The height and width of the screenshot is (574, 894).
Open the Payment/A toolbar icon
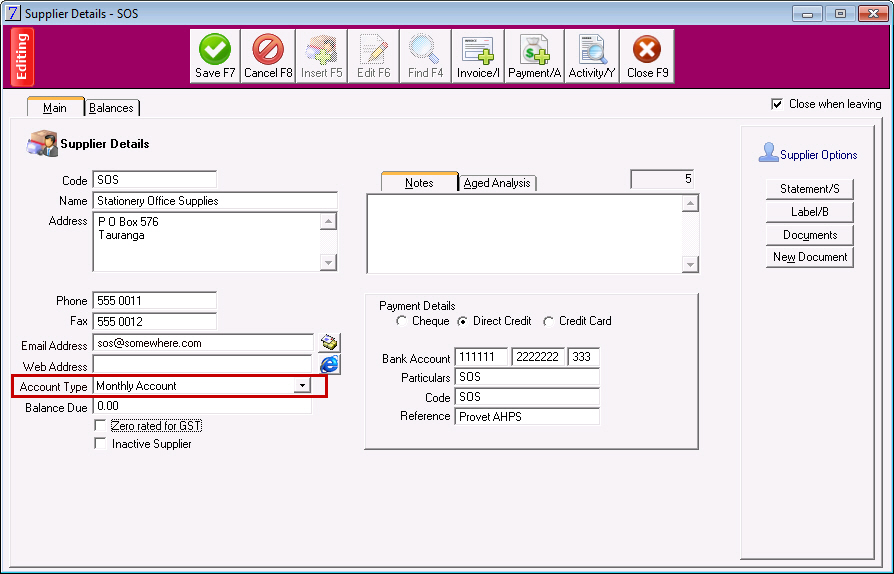pos(534,56)
